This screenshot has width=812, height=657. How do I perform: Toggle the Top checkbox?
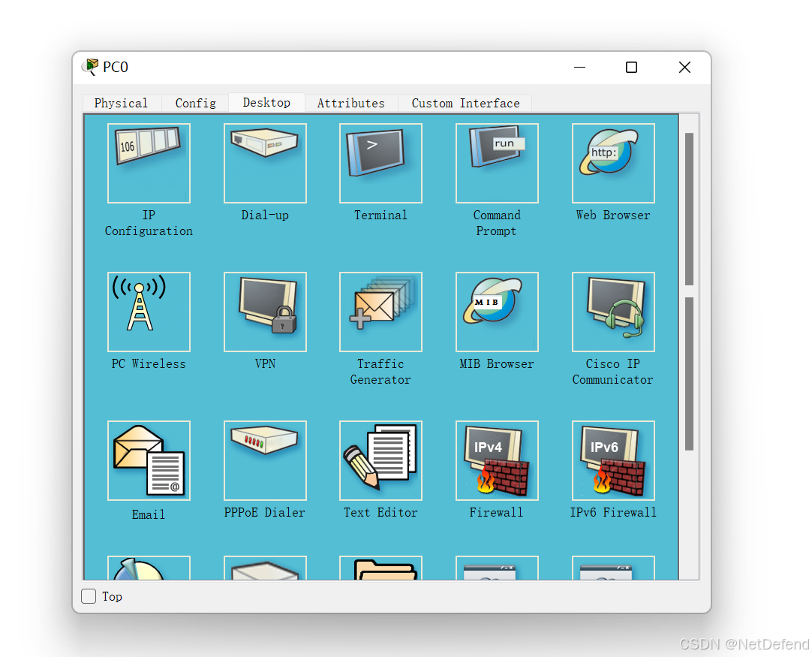click(x=89, y=596)
